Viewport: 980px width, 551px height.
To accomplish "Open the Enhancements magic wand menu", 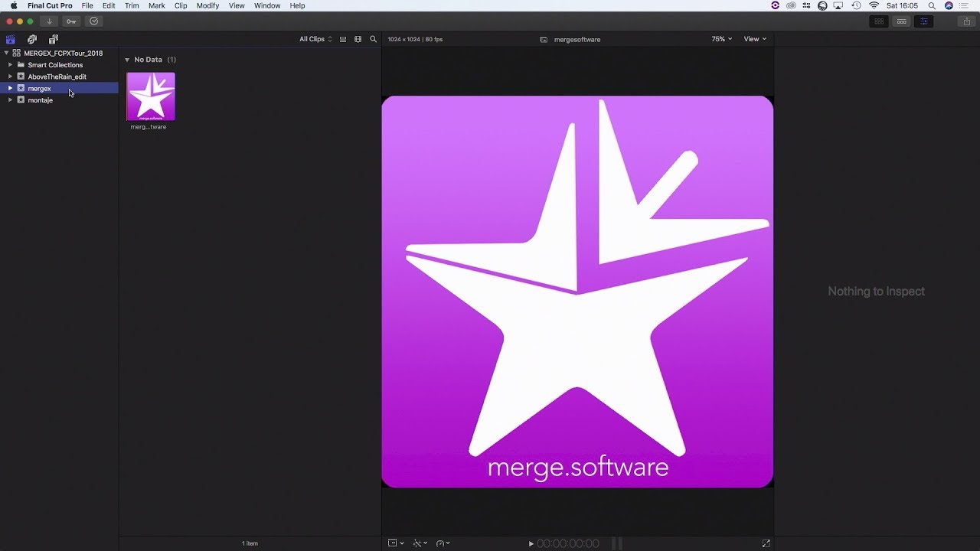I will click(420, 543).
